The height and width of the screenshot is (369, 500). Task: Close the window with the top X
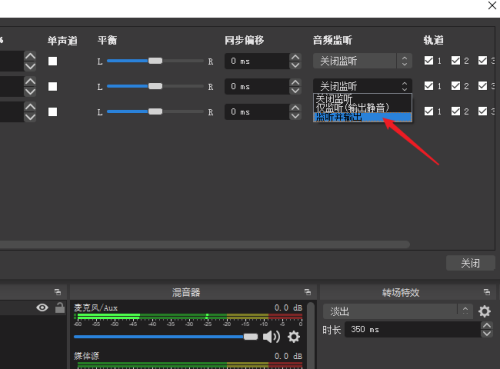tap(492, 5)
